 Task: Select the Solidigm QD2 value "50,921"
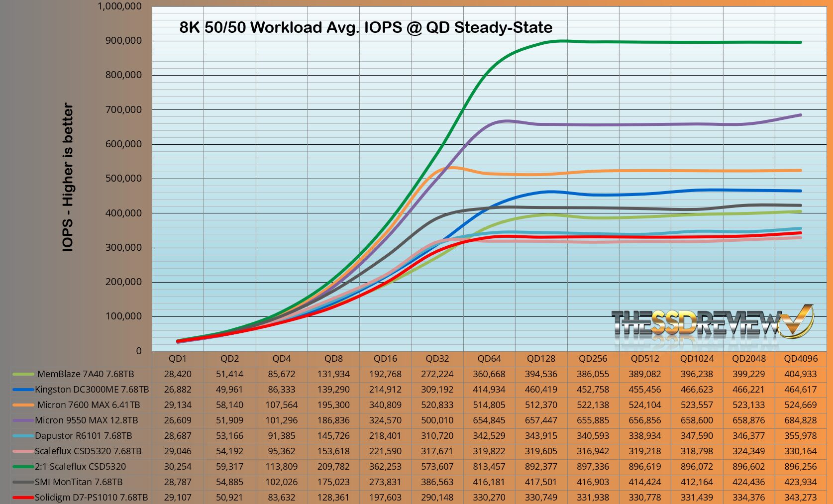pos(230,498)
